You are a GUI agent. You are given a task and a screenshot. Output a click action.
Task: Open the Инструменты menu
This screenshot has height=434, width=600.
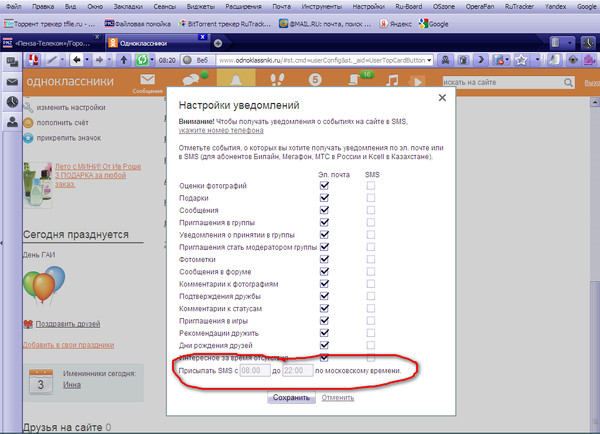tap(321, 7)
